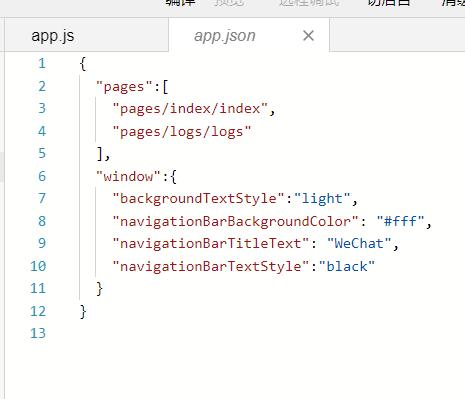Click "navigationBarBackgroundColor" key
This screenshot has width=465, height=399.
pyautogui.click(x=236, y=222)
